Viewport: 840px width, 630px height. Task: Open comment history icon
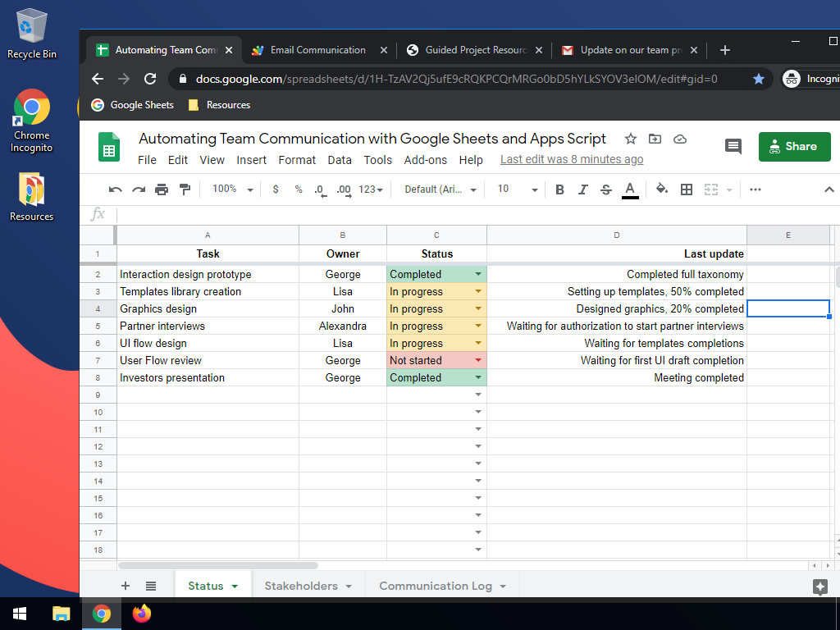tap(733, 147)
